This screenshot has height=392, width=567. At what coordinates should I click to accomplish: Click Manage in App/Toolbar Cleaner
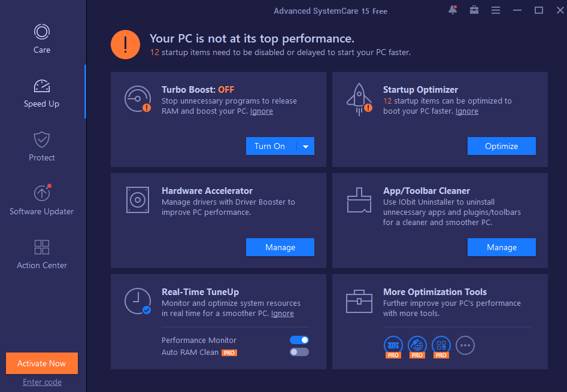(x=501, y=247)
